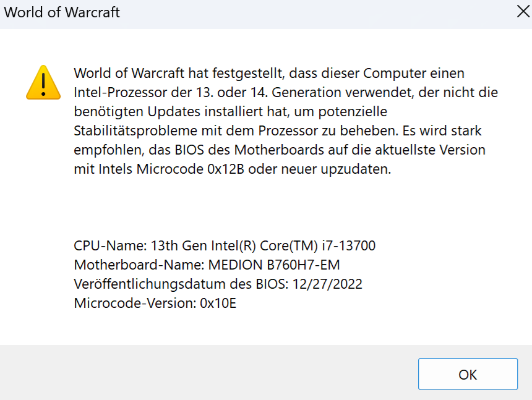532x400 pixels.
Task: Click the current microcode value 0x10E
Action: 218,304
